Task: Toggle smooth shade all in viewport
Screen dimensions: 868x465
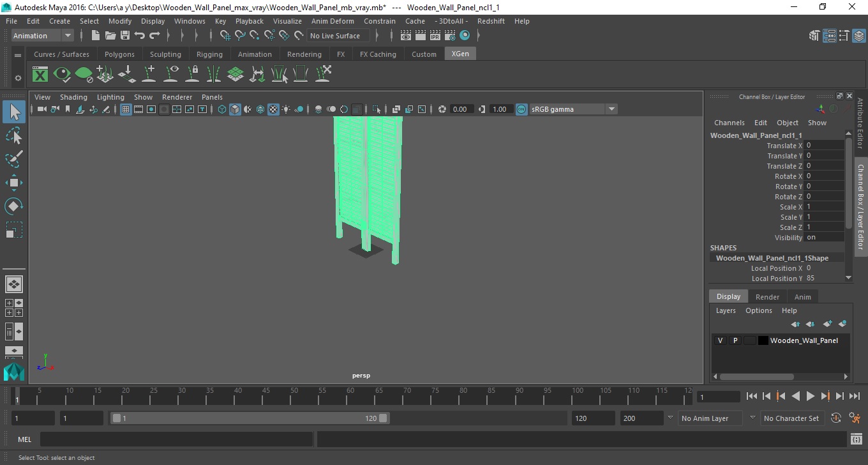Action: click(x=235, y=109)
